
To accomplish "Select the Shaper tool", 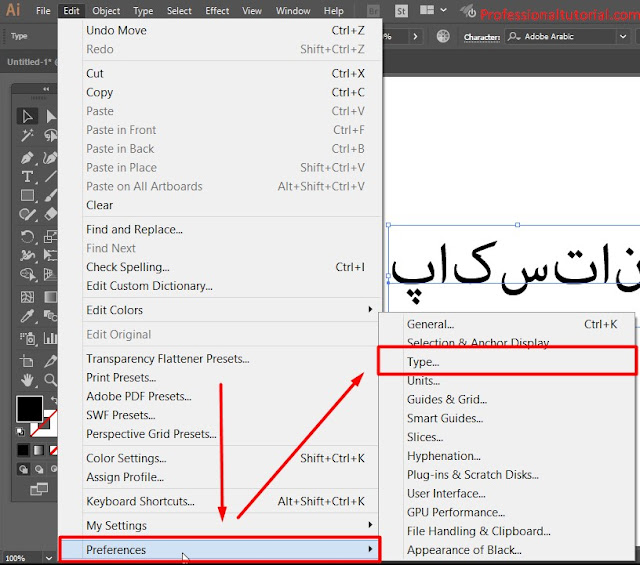I will coord(27,214).
